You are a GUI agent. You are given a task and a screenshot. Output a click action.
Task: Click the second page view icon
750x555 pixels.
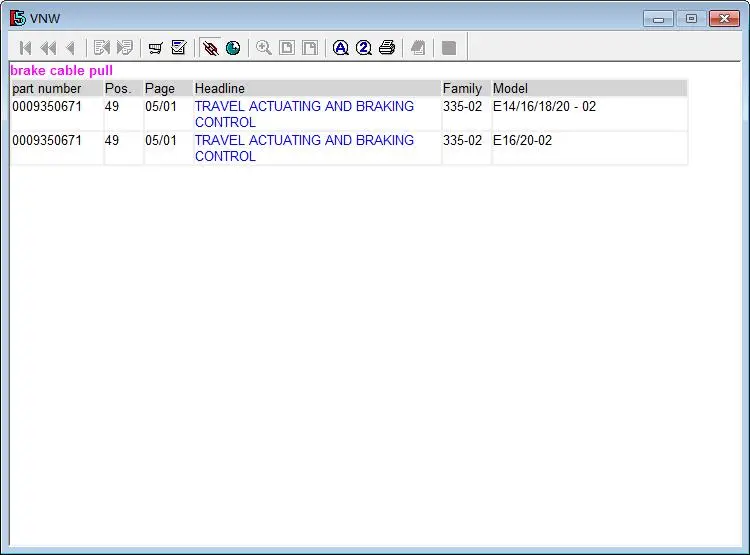tap(310, 48)
